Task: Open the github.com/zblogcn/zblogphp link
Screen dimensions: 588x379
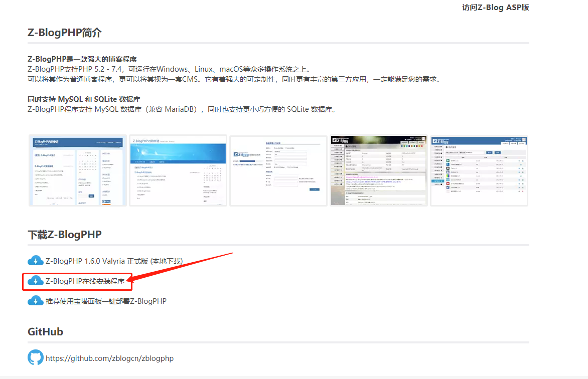Action: pos(109,358)
